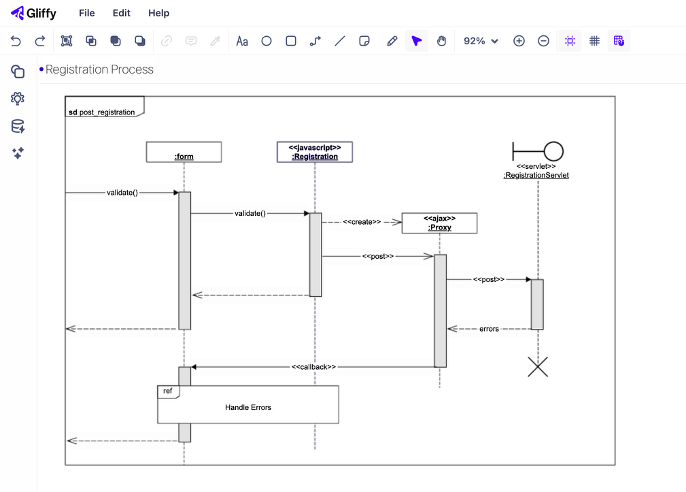Open the File menu
Screen dimensions: 686x492
click(88, 13)
